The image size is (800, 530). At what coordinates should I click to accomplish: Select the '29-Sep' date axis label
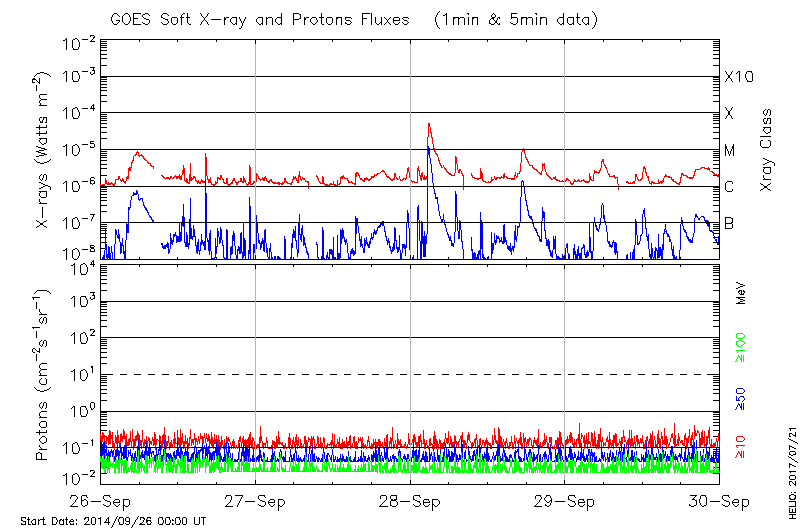tap(565, 500)
